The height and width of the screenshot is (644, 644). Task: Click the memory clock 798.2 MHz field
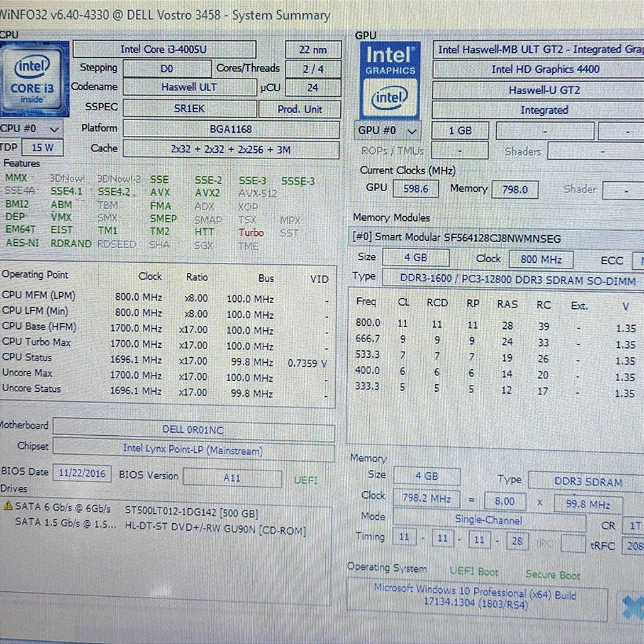click(427, 498)
